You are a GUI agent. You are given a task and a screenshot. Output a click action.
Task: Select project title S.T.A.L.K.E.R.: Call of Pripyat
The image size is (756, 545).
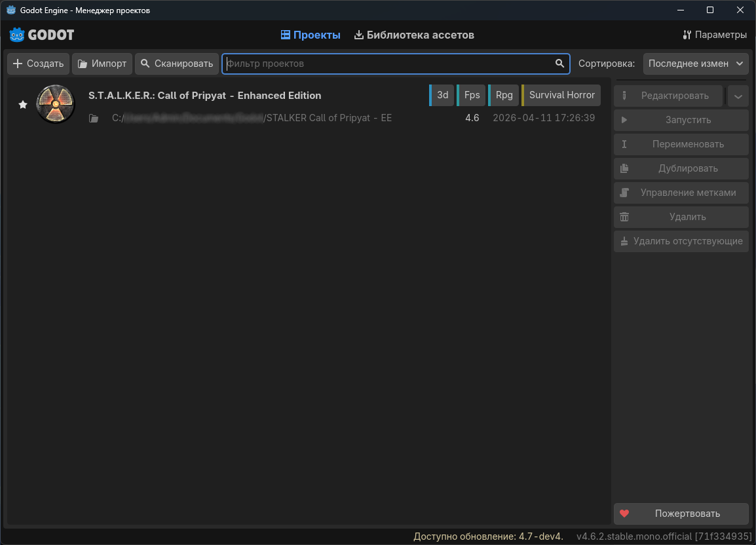[x=204, y=96]
